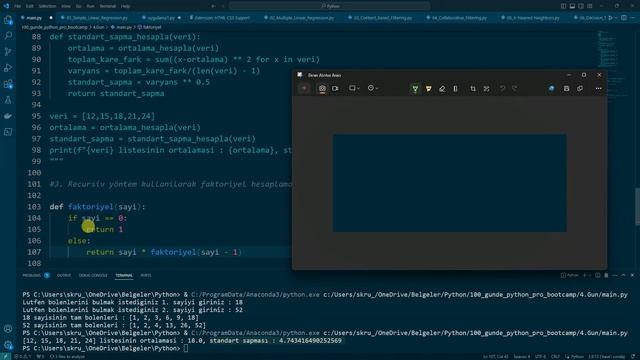Open the snip delay timer dropdown
This screenshot has height=360, width=640.
373,88
